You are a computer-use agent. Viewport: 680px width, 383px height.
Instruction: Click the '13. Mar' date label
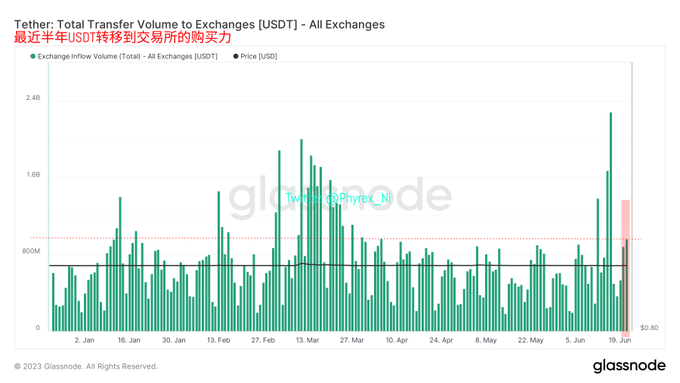(307, 340)
